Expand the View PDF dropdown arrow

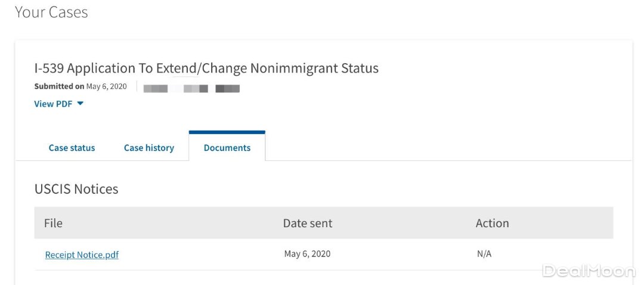(80, 104)
